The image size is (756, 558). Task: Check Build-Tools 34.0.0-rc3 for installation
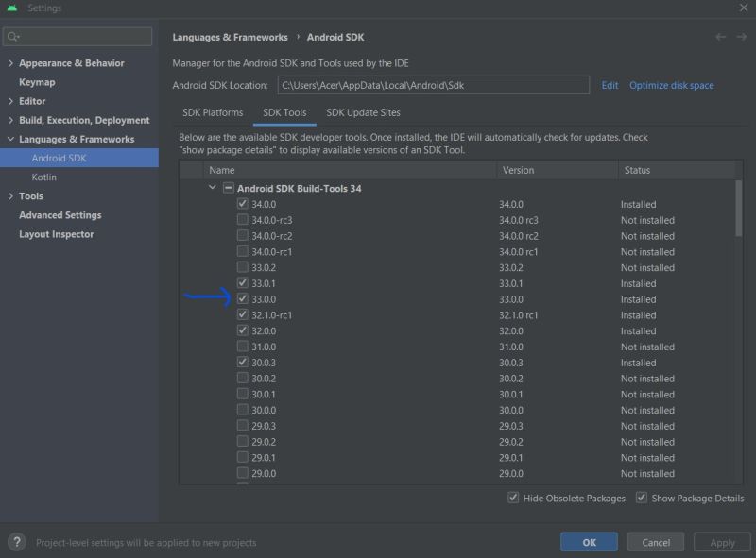click(x=242, y=220)
